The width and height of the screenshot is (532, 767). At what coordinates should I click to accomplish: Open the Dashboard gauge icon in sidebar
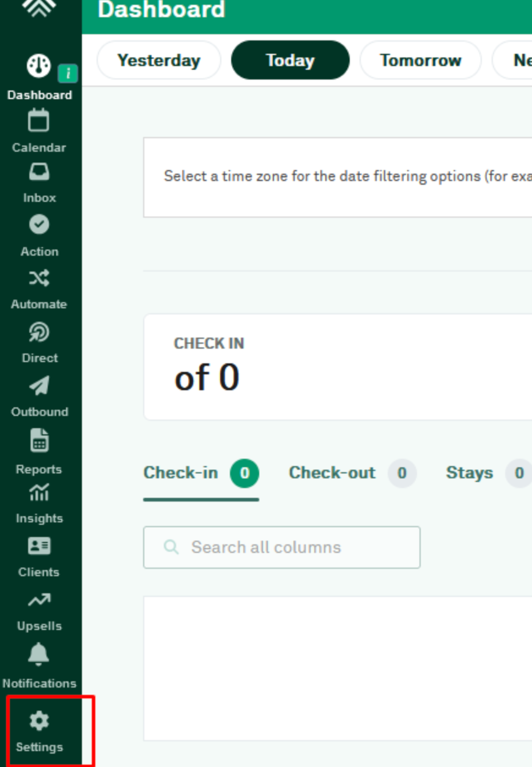pos(39,67)
